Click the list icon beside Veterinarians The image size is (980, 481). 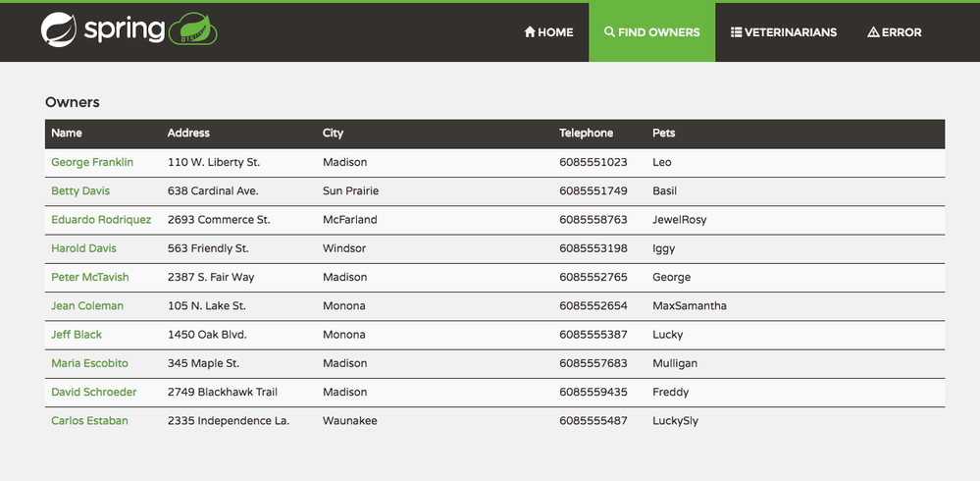[x=737, y=31]
